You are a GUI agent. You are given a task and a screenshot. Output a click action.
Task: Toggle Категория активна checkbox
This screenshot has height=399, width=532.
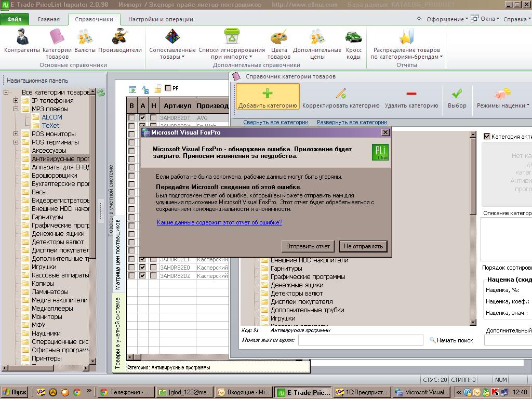coord(486,137)
